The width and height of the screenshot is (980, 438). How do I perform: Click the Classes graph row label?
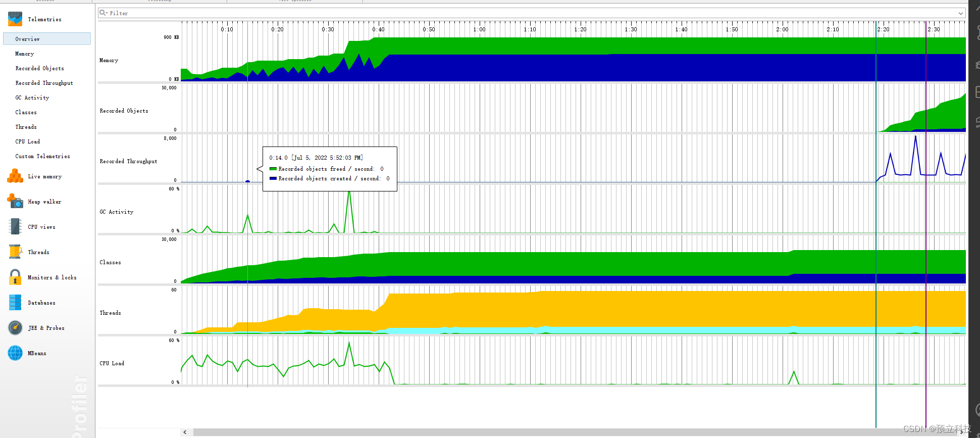click(x=110, y=262)
